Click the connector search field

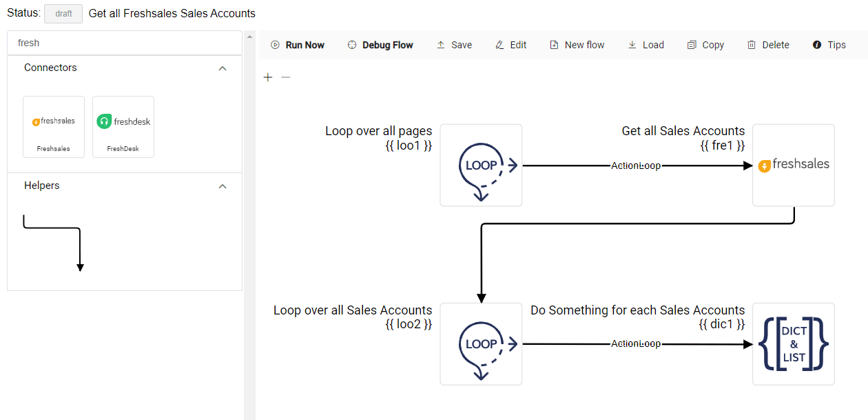pyautogui.click(x=124, y=43)
